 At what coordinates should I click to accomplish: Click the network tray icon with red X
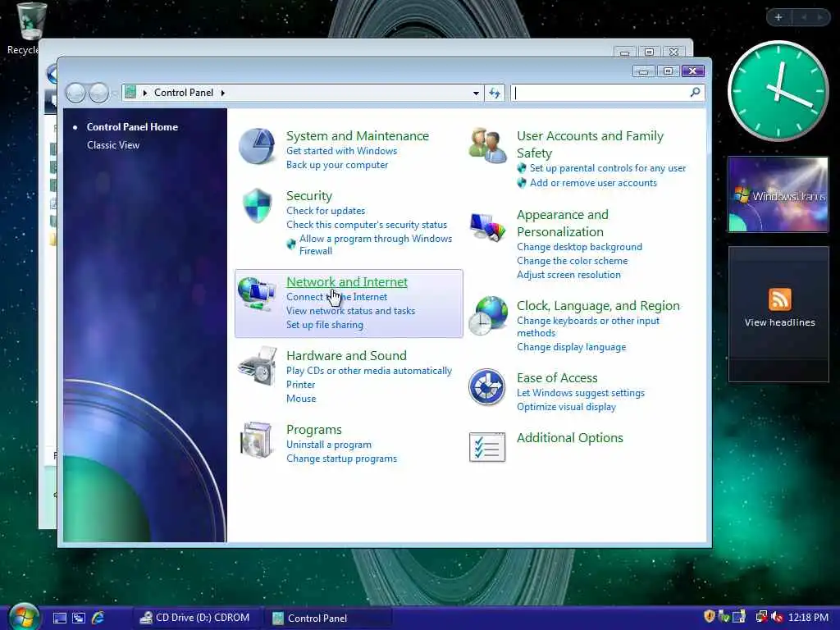(x=760, y=617)
